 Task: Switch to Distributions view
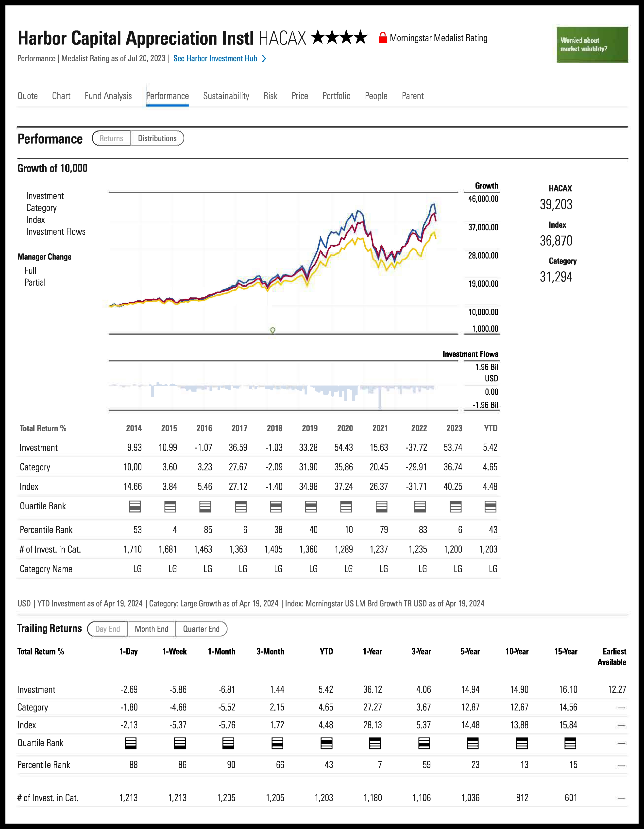pyautogui.click(x=157, y=138)
